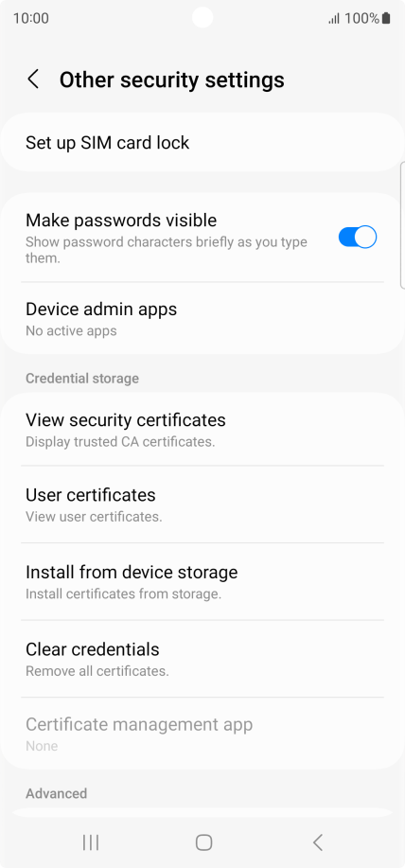The height and width of the screenshot is (868, 405).
Task: Tap the bottom navigation back arrow
Action: [x=317, y=842]
